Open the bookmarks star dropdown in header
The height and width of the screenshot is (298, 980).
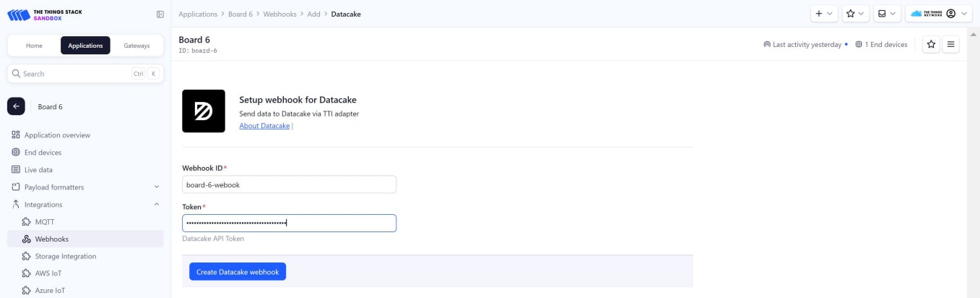point(855,14)
